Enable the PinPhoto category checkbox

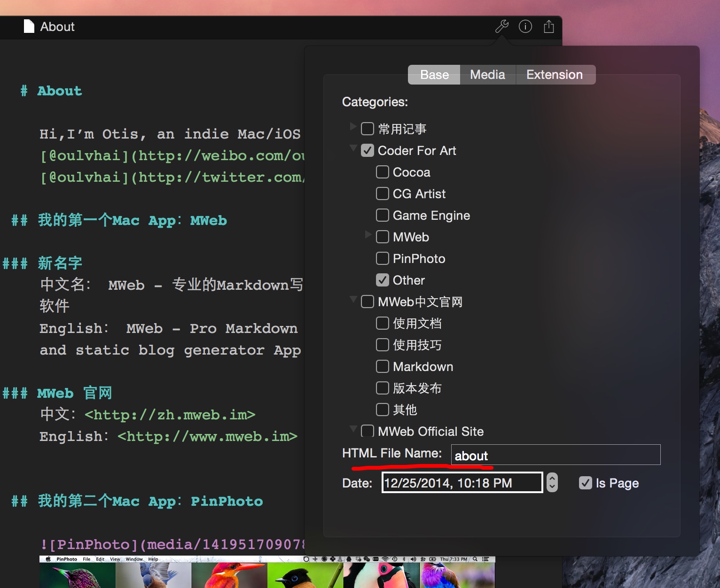[383, 258]
